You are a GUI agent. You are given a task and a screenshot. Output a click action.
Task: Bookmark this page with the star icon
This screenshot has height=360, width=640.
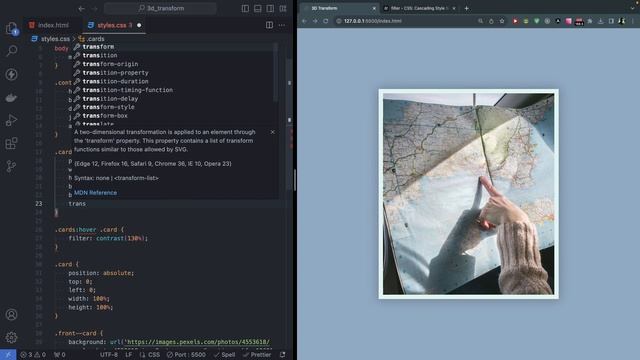pyautogui.click(x=502, y=21)
